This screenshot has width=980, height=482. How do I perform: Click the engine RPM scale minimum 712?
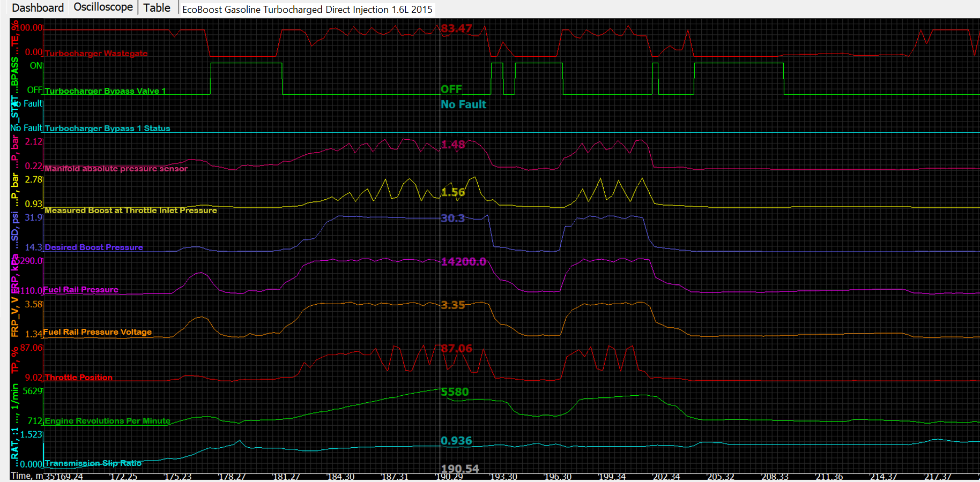(x=35, y=421)
